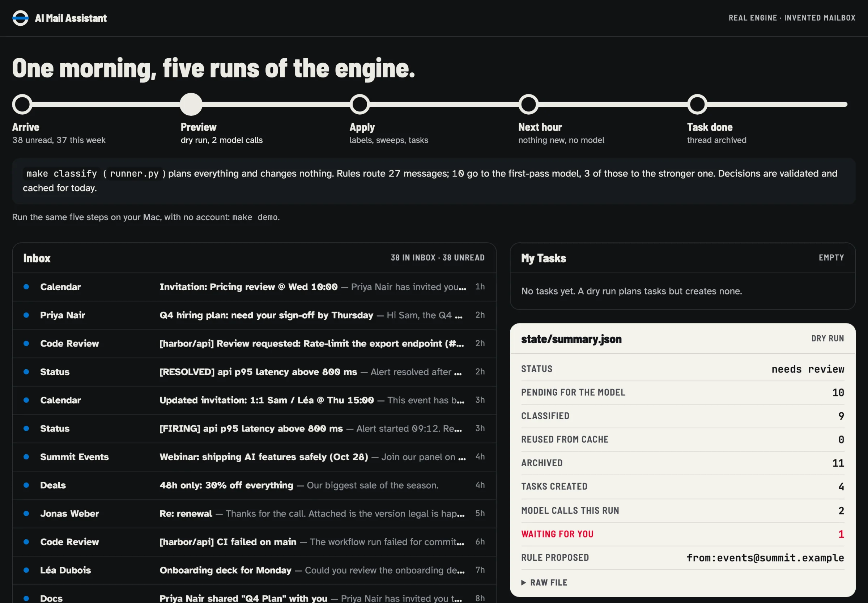Open Jonas Weber's Re: renewal email
Screen dimensions: 868x603
[x=254, y=513]
